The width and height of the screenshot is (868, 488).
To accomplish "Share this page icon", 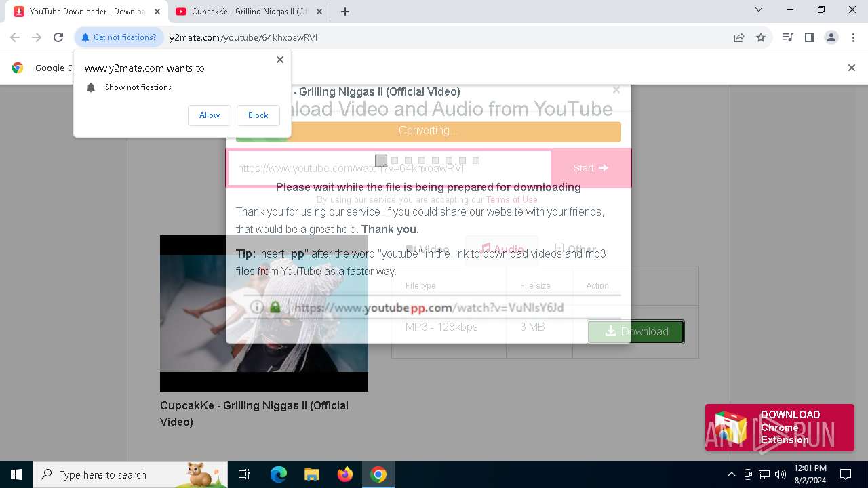I will (x=739, y=37).
